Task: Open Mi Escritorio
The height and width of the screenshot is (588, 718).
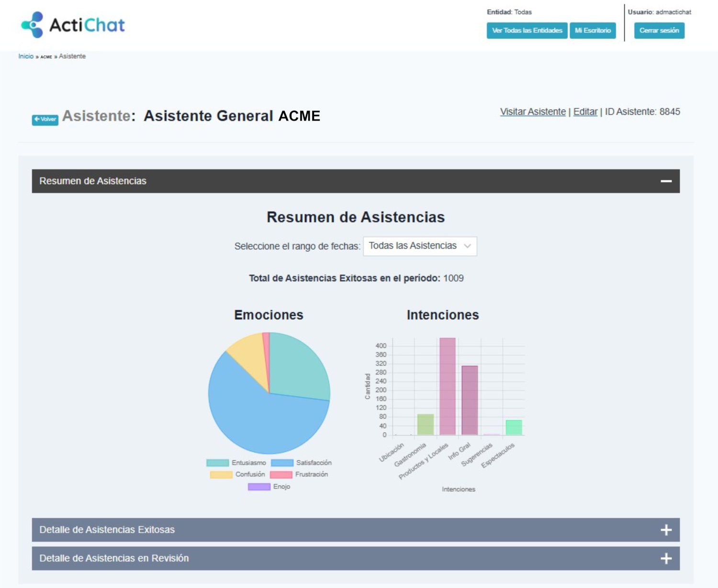Action: tap(593, 31)
